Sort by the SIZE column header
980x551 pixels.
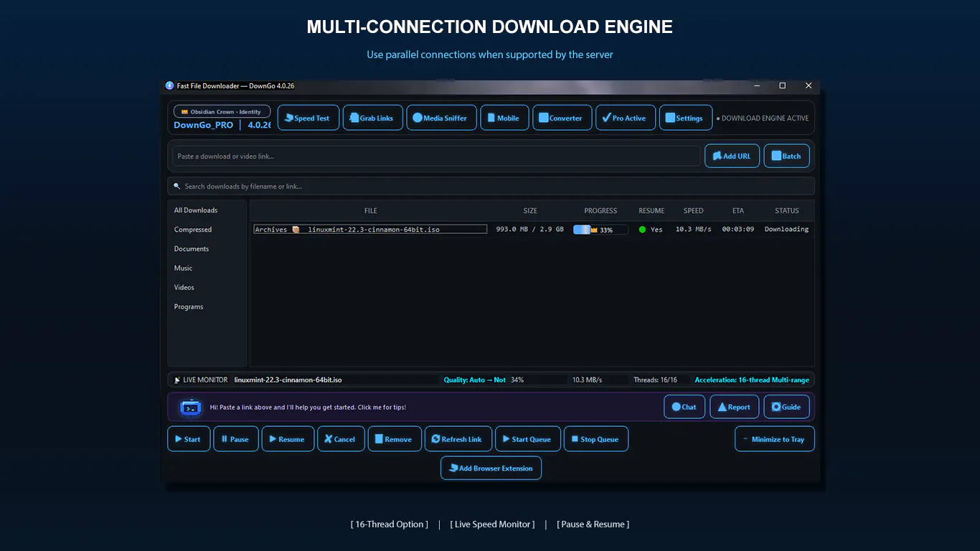click(530, 211)
